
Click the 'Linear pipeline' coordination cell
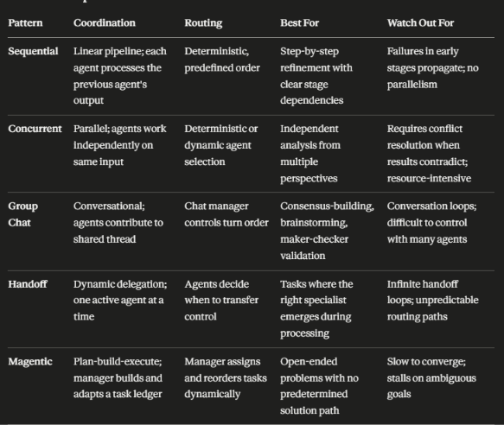click(x=120, y=76)
